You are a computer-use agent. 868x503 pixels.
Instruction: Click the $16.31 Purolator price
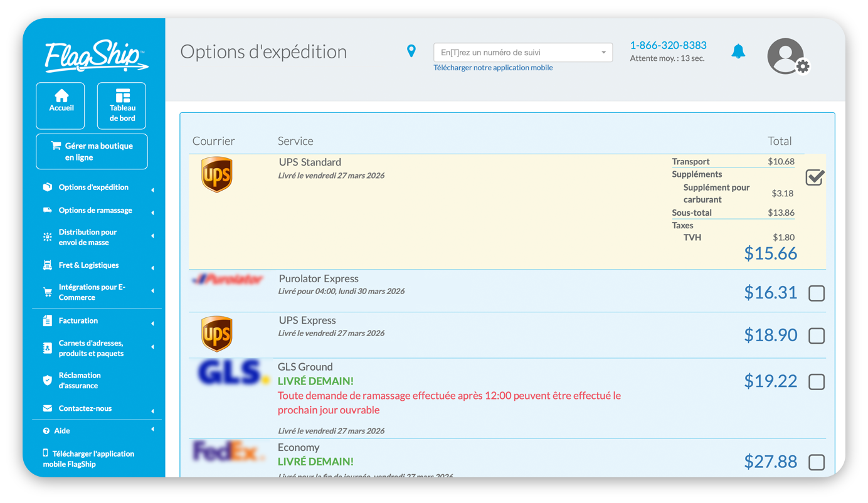(x=770, y=292)
